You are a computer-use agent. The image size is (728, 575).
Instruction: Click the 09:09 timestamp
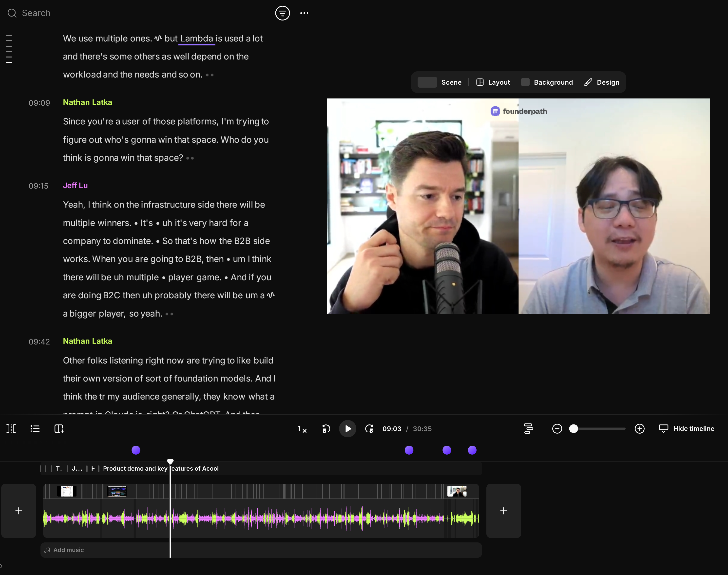(39, 103)
